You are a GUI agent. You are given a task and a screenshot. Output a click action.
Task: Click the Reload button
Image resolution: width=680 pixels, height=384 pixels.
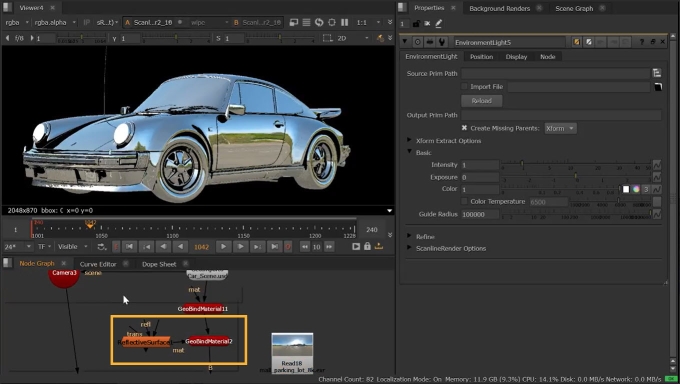481,101
